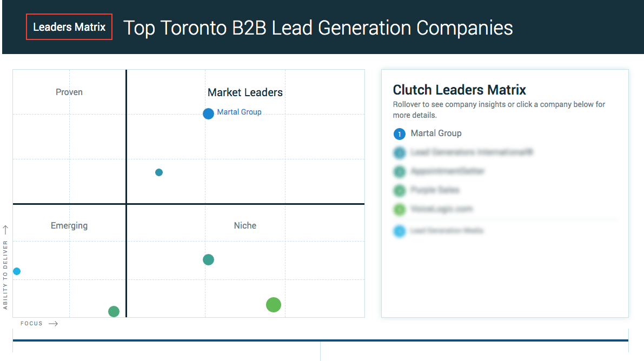Click the fourth green-circled company entry
644x361 pixels.
point(426,190)
